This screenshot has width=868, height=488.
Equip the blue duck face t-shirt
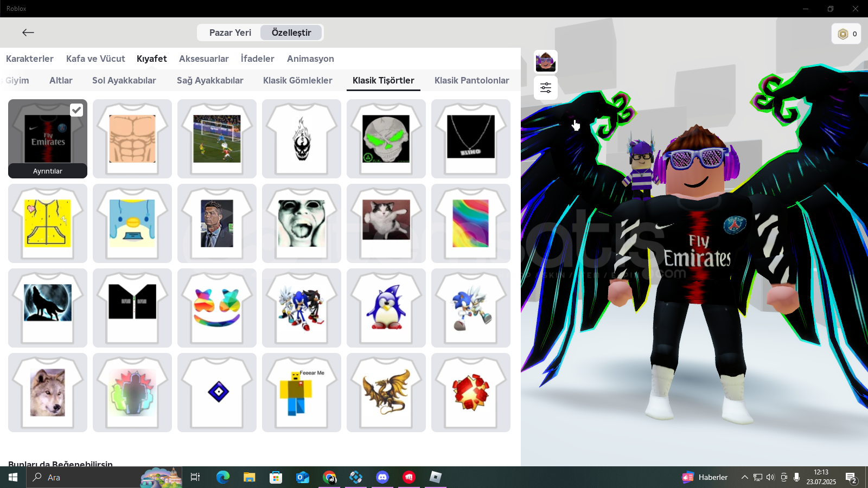[132, 223]
